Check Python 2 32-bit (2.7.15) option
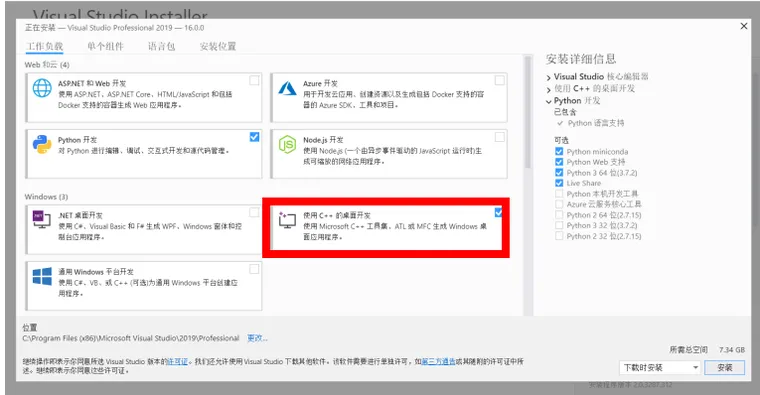The image size is (760, 395). [559, 236]
